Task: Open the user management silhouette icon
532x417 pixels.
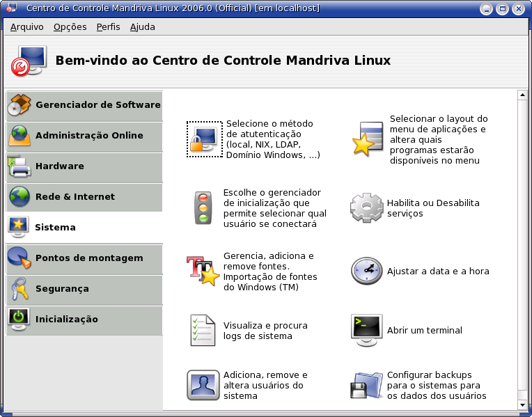Action: tap(203, 385)
